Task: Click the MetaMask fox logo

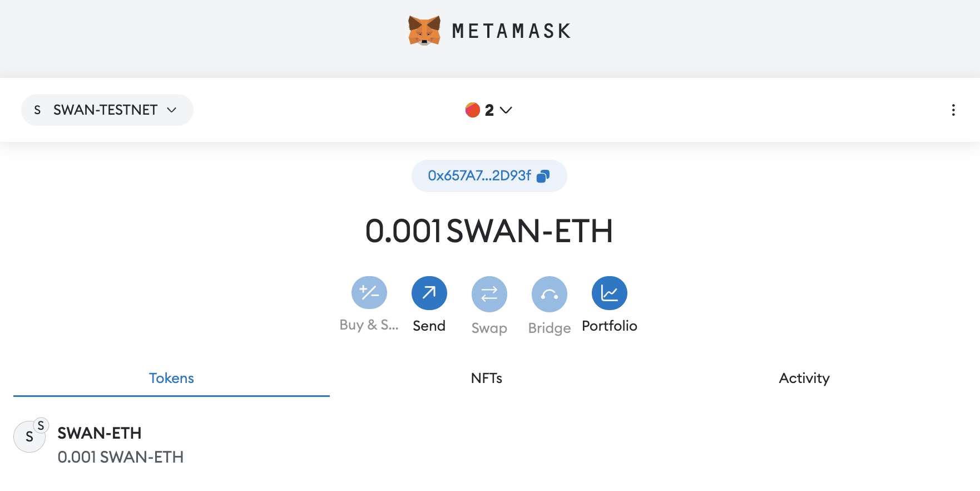Action: tap(424, 31)
